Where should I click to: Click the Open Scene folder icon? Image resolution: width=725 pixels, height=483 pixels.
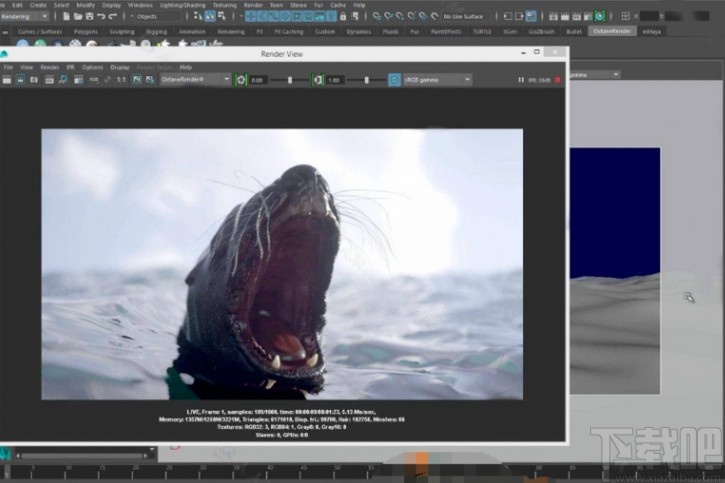coord(77,17)
